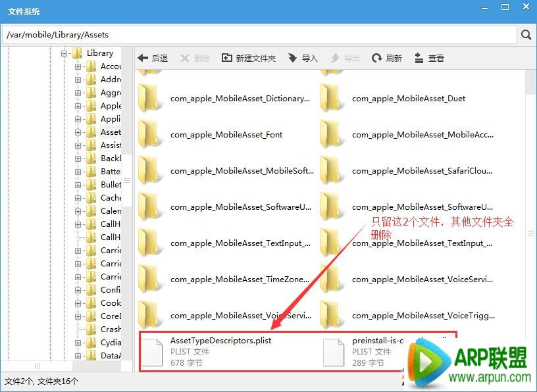Collapse the Library tree node
The height and width of the screenshot is (392, 537).
[64, 53]
